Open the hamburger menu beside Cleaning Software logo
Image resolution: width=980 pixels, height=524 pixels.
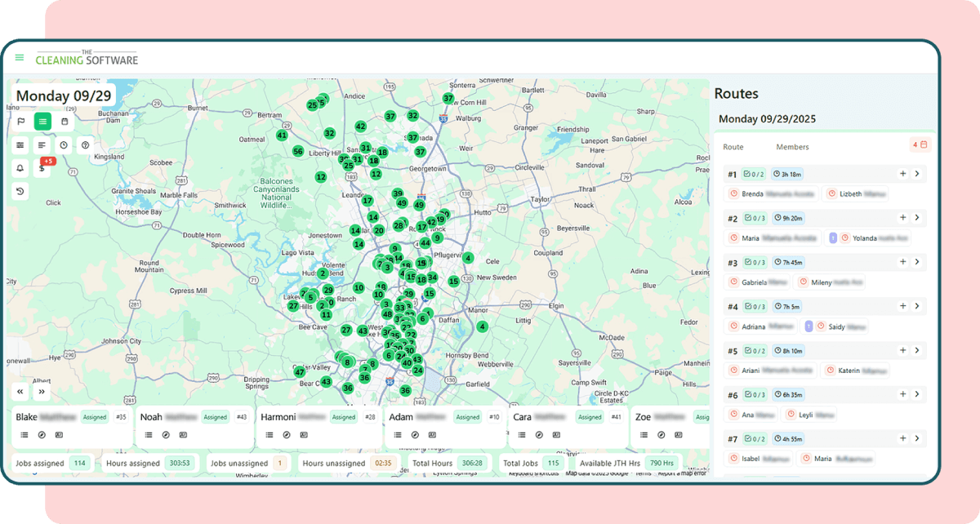pos(20,57)
